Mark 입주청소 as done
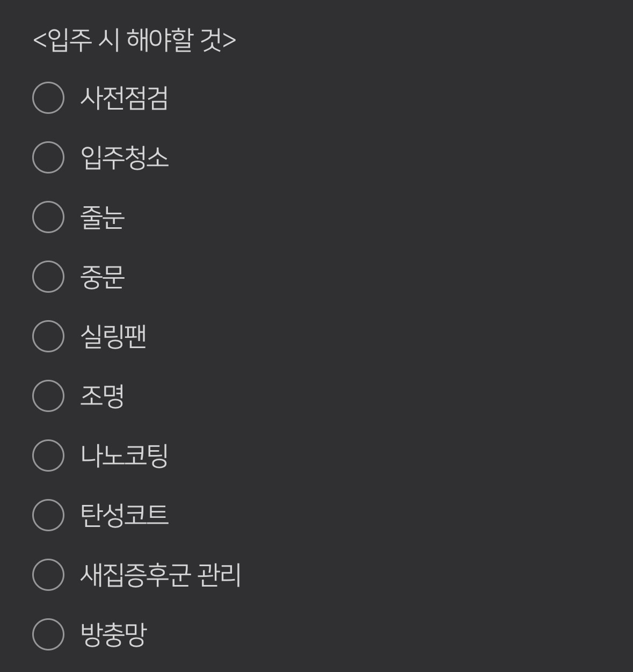This screenshot has width=633, height=672. [48, 157]
